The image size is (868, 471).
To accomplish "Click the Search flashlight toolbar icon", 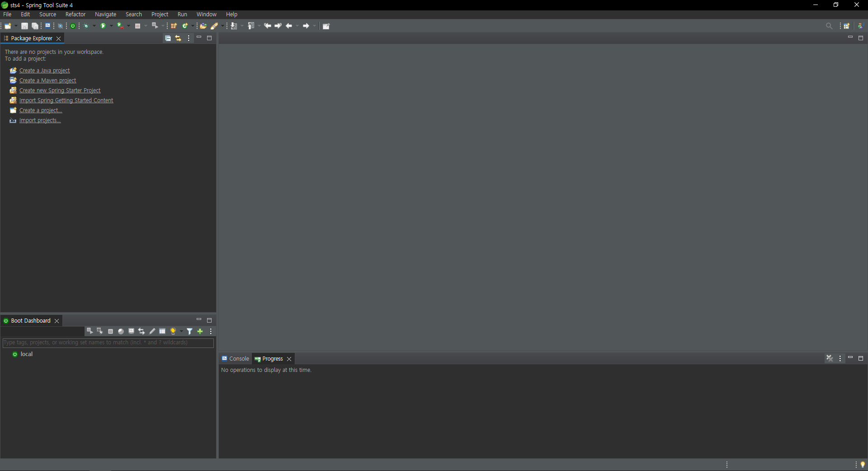I will pos(214,26).
